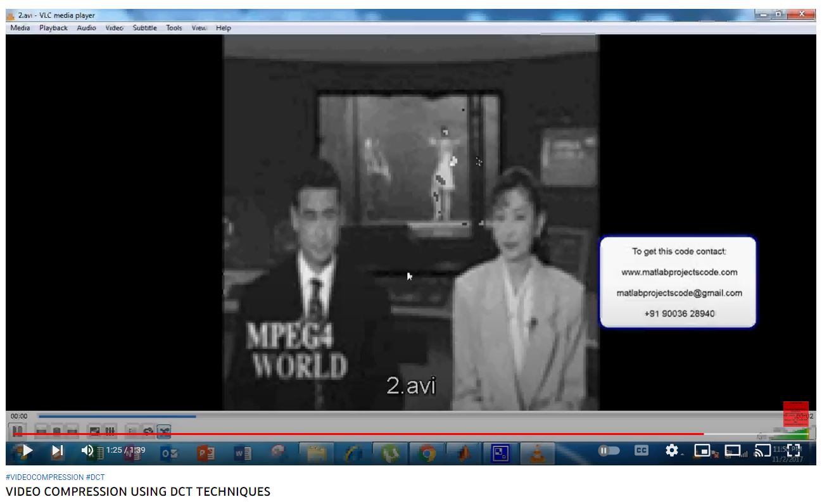Cast video using Play on TV icon
Screen dimensions: 822x504
click(x=763, y=451)
